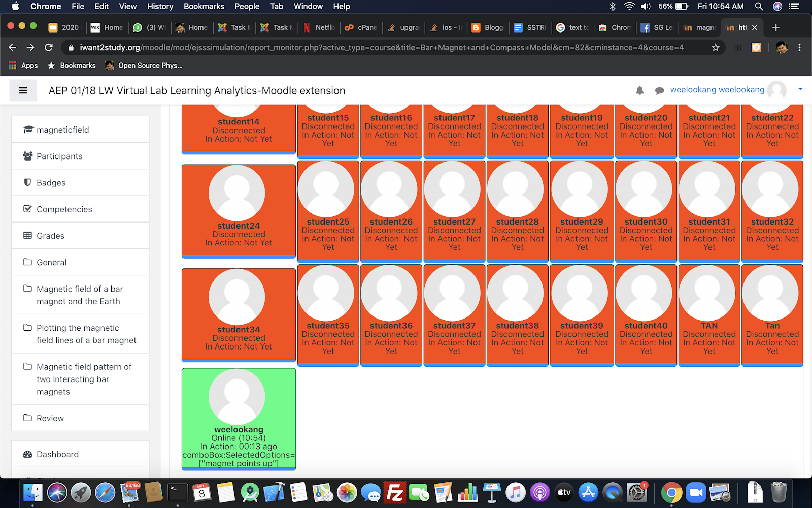Viewport: 812px width, 508px height.
Task: Click the URL address bar
Action: tap(382, 47)
